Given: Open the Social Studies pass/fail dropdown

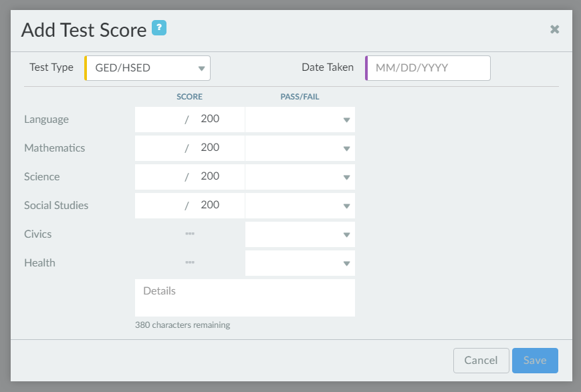Looking at the screenshot, I should tap(300, 206).
